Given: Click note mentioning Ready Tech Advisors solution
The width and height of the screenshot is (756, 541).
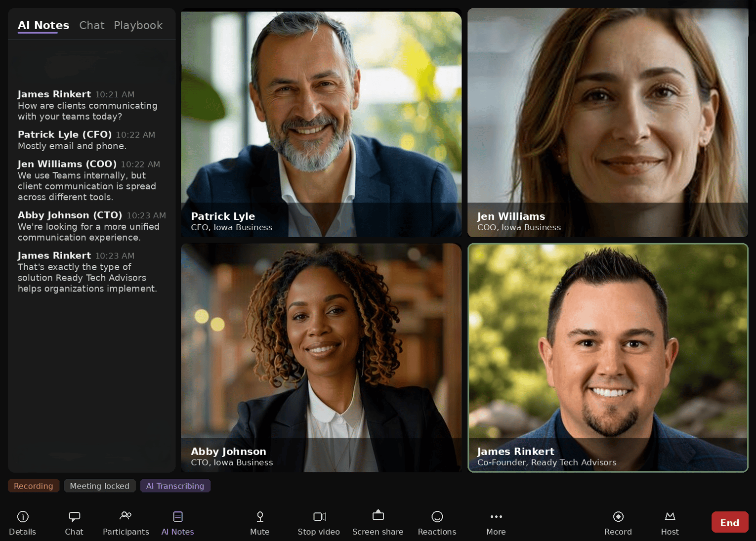Looking at the screenshot, I should pos(87,278).
